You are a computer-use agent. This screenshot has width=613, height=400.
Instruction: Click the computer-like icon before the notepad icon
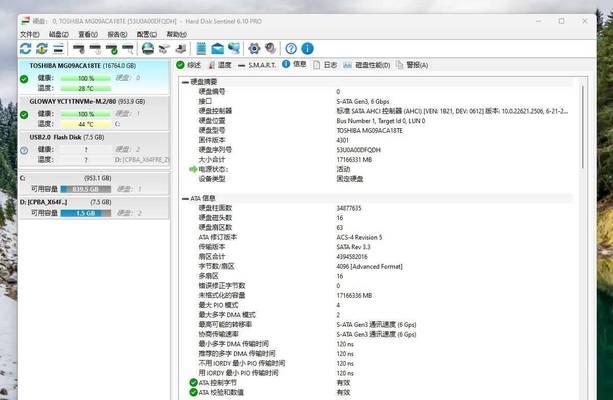pos(181,49)
